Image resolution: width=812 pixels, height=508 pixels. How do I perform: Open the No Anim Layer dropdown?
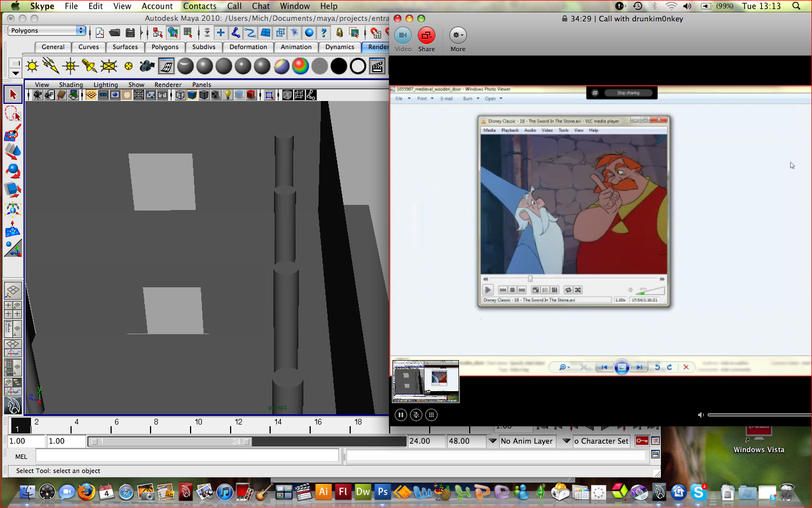pyautogui.click(x=492, y=441)
